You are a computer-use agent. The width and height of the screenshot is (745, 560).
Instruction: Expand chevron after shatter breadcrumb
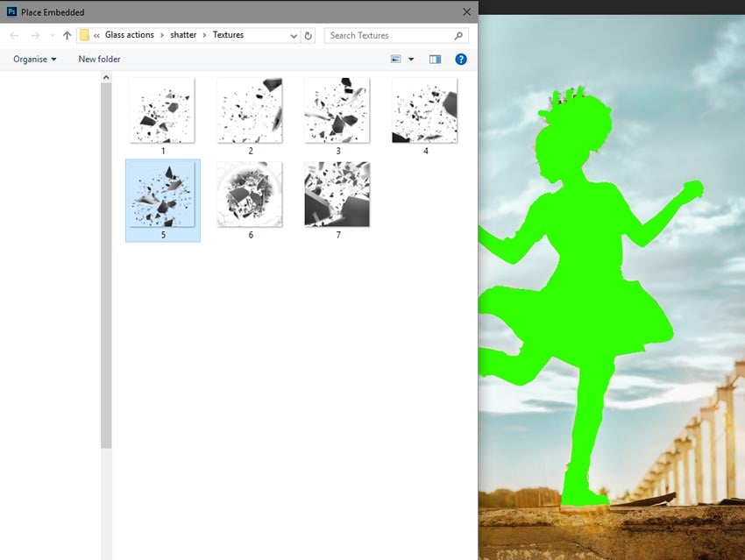[x=204, y=35]
